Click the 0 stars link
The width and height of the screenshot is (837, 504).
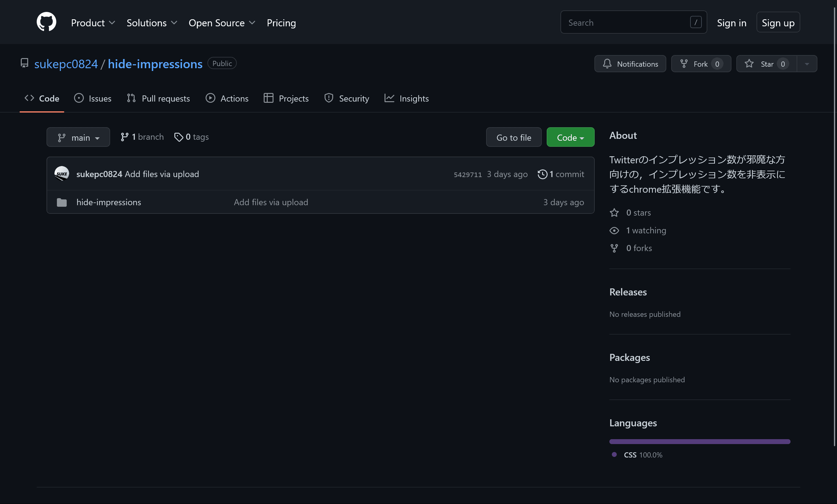click(x=631, y=213)
